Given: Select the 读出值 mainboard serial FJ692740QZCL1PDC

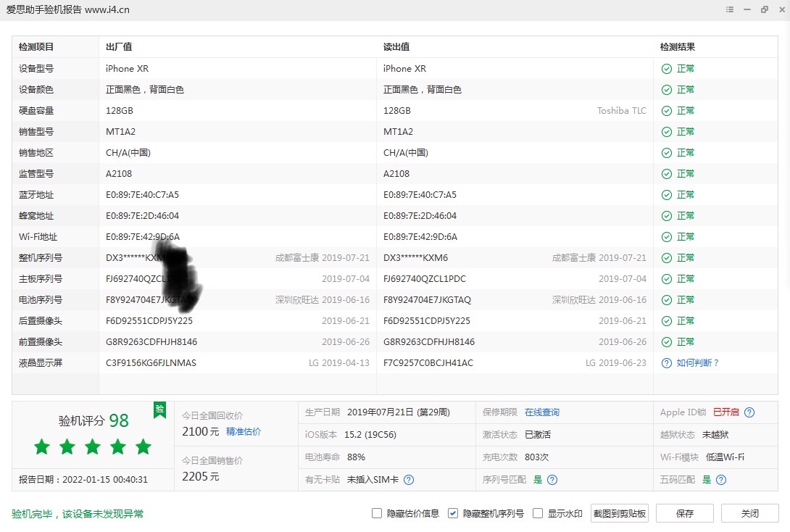Looking at the screenshot, I should tap(425, 279).
